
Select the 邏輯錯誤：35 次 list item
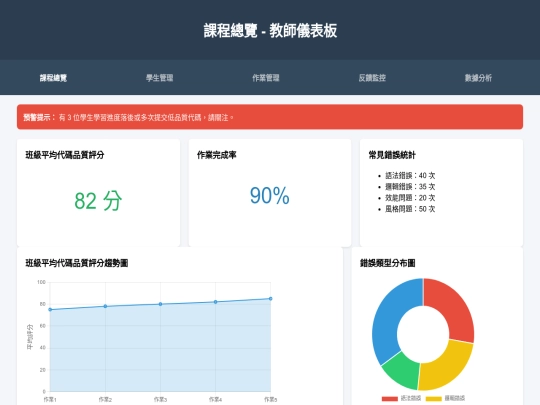410,187
